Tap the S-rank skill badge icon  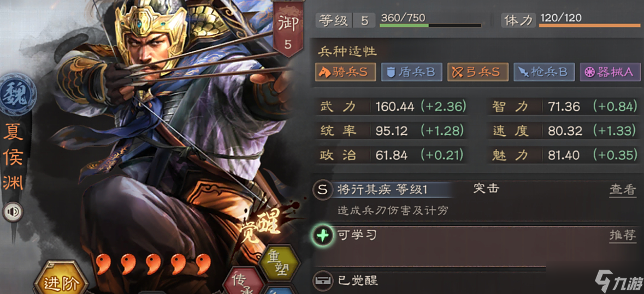coord(323,190)
